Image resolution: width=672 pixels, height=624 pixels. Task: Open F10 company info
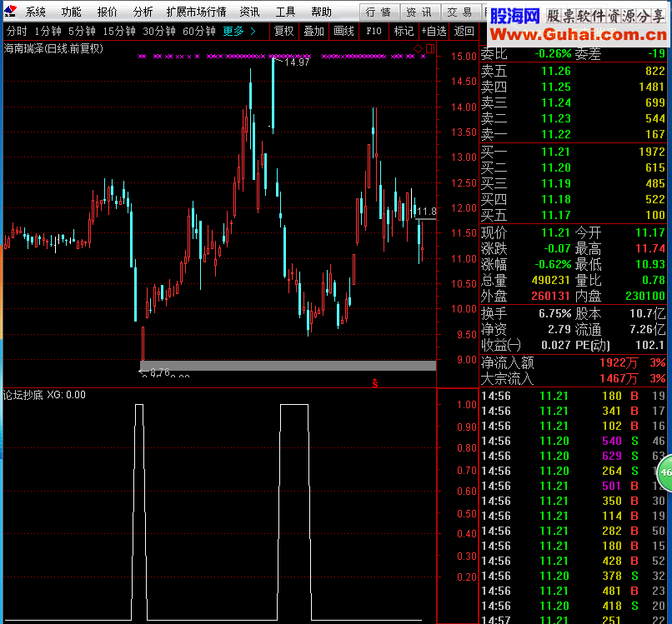click(x=374, y=32)
